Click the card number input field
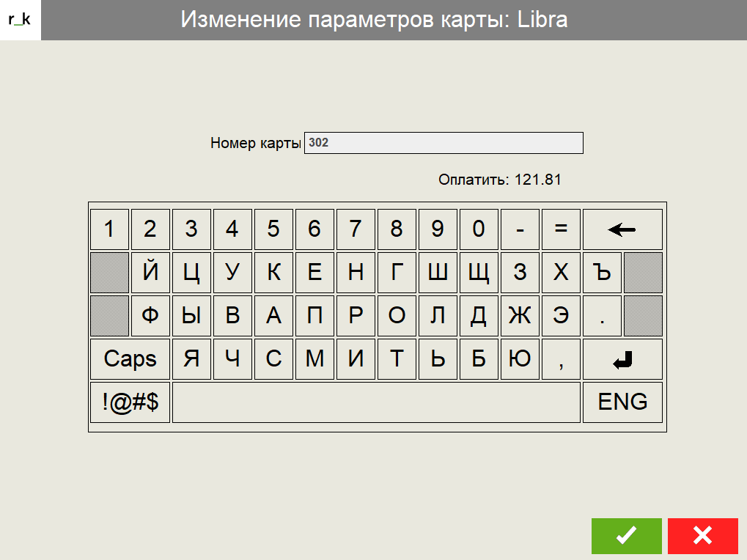 pyautogui.click(x=444, y=143)
